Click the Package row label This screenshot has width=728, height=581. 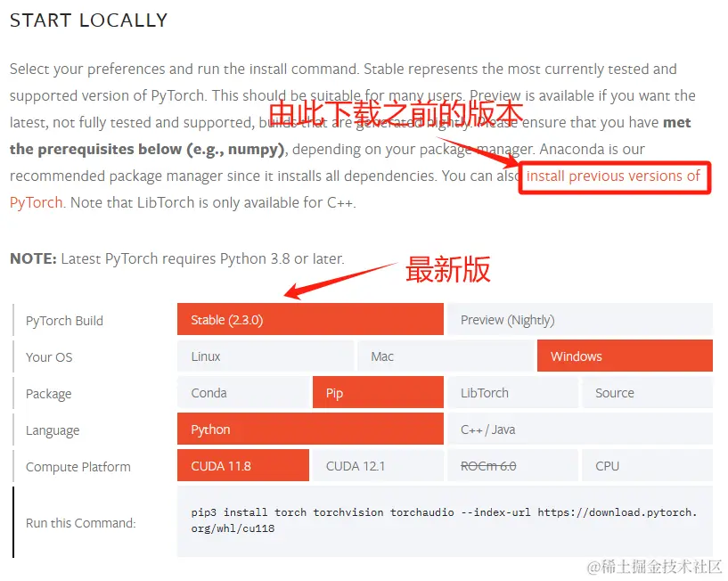click(49, 394)
